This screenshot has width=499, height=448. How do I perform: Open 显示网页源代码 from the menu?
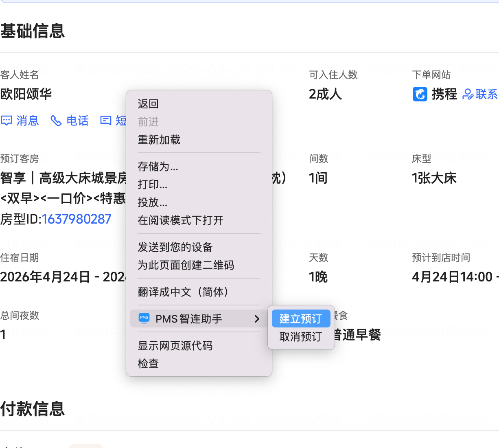coord(175,346)
